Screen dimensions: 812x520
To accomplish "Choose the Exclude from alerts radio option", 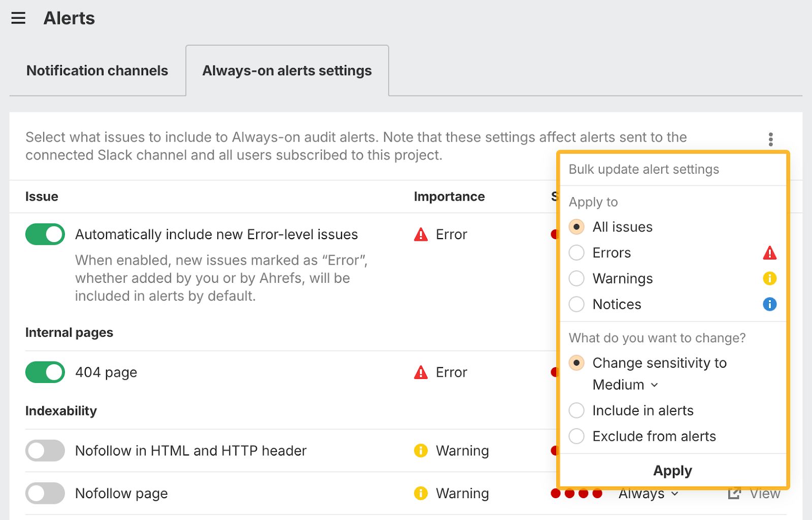I will point(577,436).
